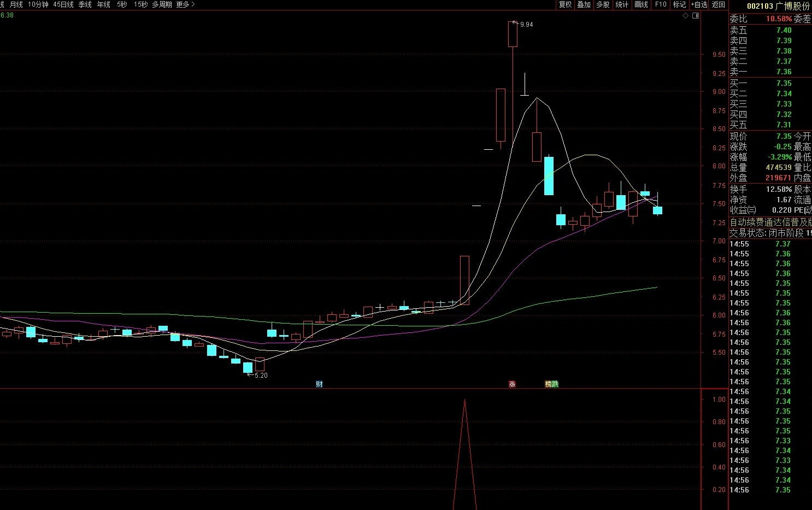The image size is (812, 510).
Task: Expand the 更多 periods menu
Action: click(x=185, y=4)
